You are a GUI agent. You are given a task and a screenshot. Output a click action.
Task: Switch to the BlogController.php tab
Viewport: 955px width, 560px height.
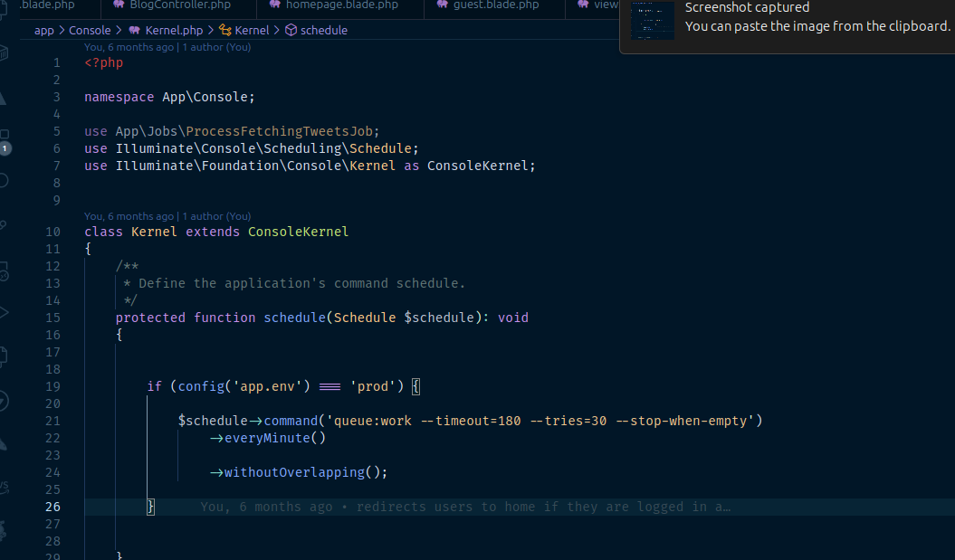(180, 5)
